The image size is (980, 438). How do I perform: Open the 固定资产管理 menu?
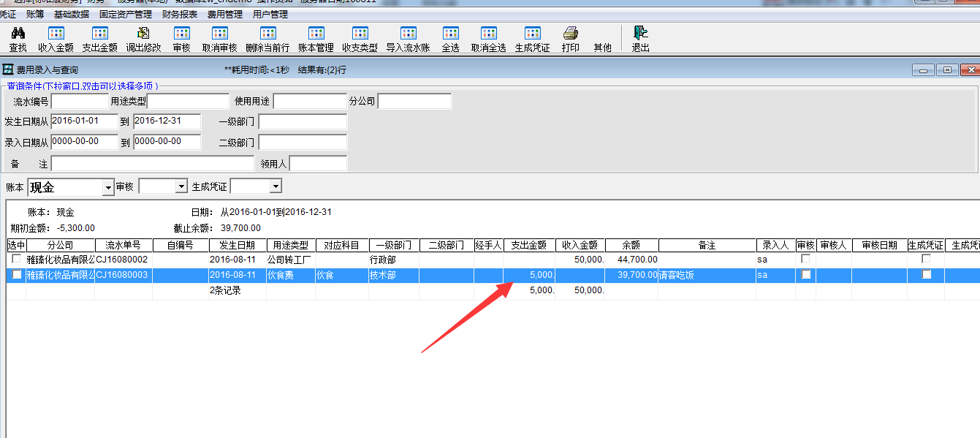pos(126,14)
